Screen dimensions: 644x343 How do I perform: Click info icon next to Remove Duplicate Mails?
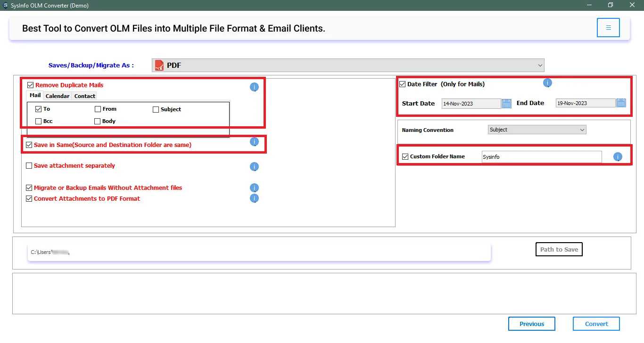click(254, 87)
